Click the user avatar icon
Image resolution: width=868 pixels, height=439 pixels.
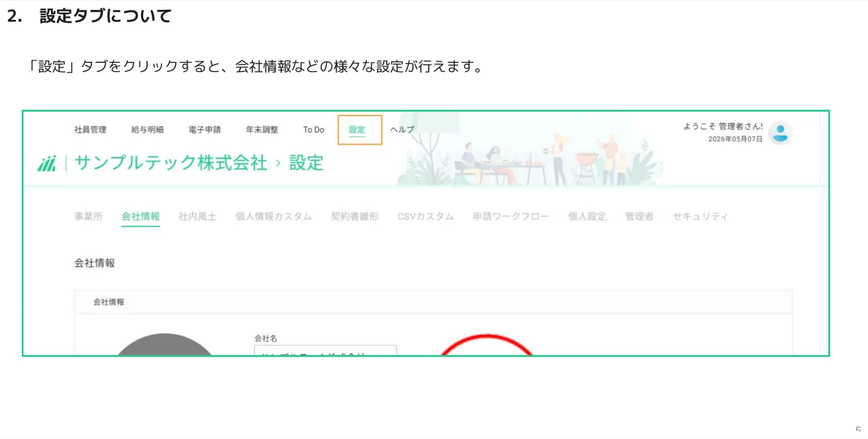780,133
